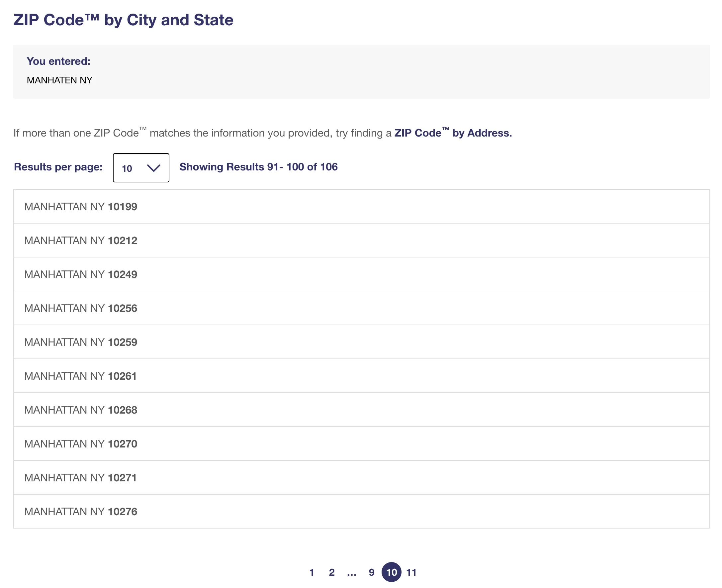The height and width of the screenshot is (588, 722).
Task: Go to results page 1
Action: coord(312,572)
